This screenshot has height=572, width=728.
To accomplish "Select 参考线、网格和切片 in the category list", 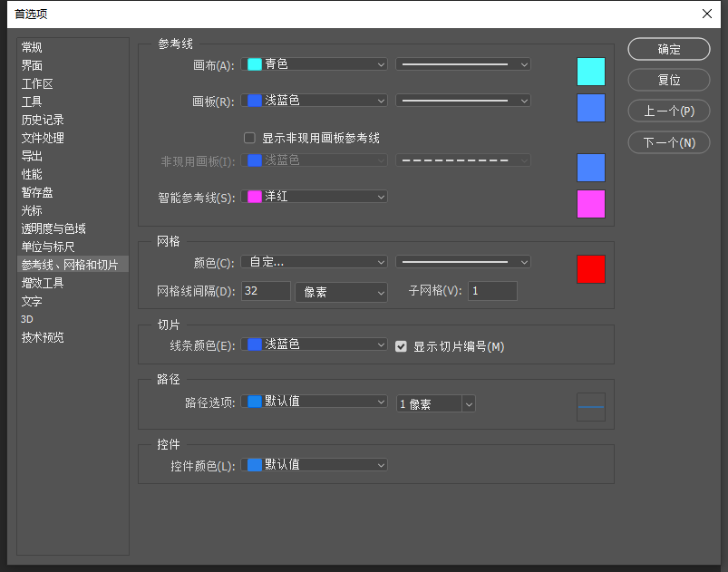I will click(x=73, y=265).
